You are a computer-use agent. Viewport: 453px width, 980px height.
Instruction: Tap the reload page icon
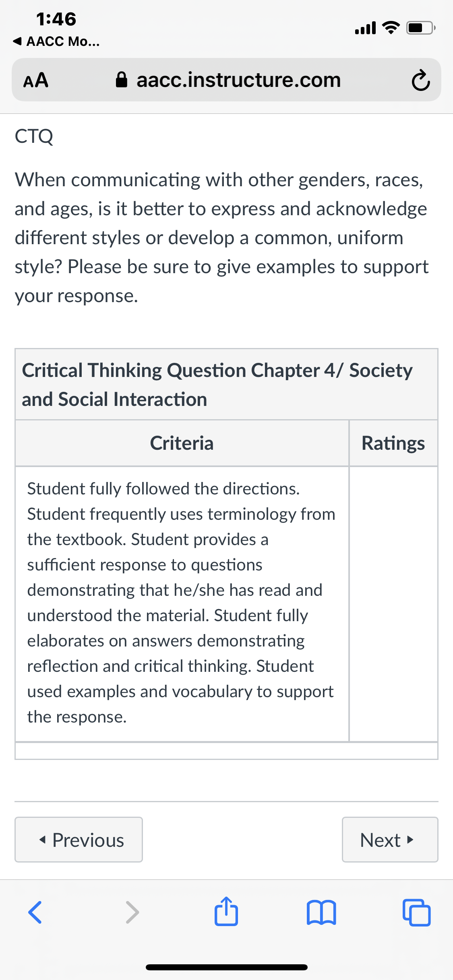click(421, 80)
